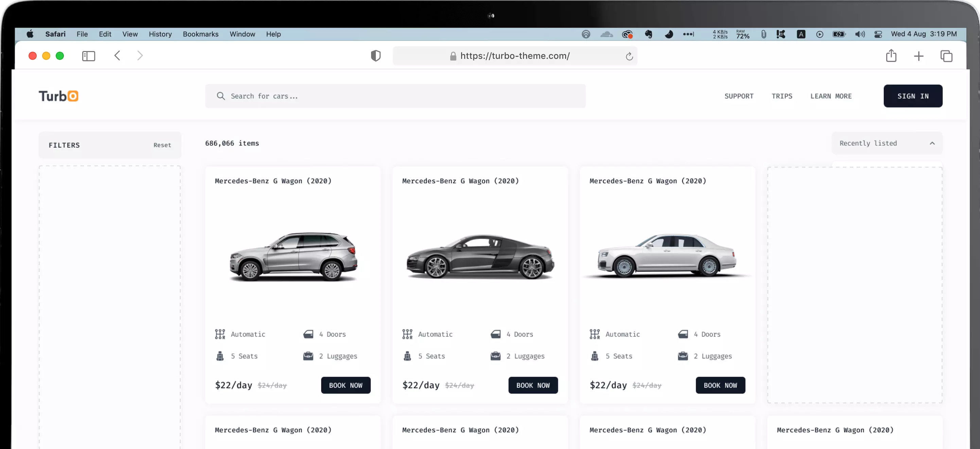Click the door icon on coupe card

[495, 334]
